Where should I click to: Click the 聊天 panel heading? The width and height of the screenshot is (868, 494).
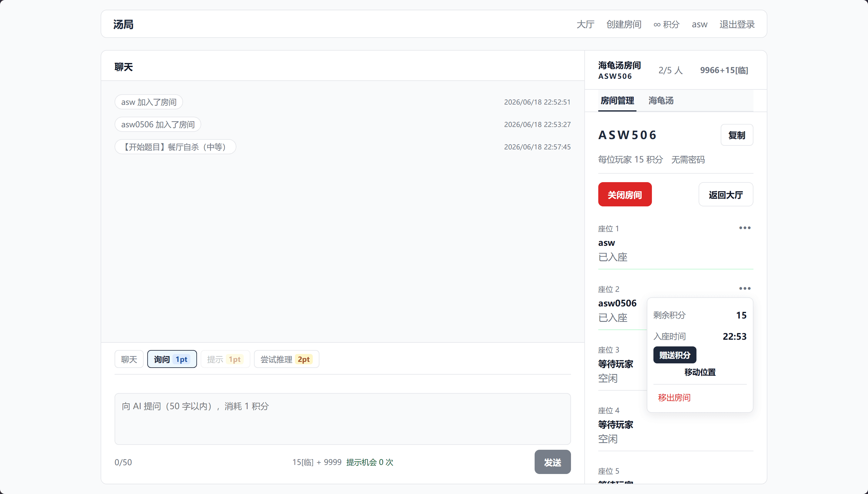pos(123,67)
